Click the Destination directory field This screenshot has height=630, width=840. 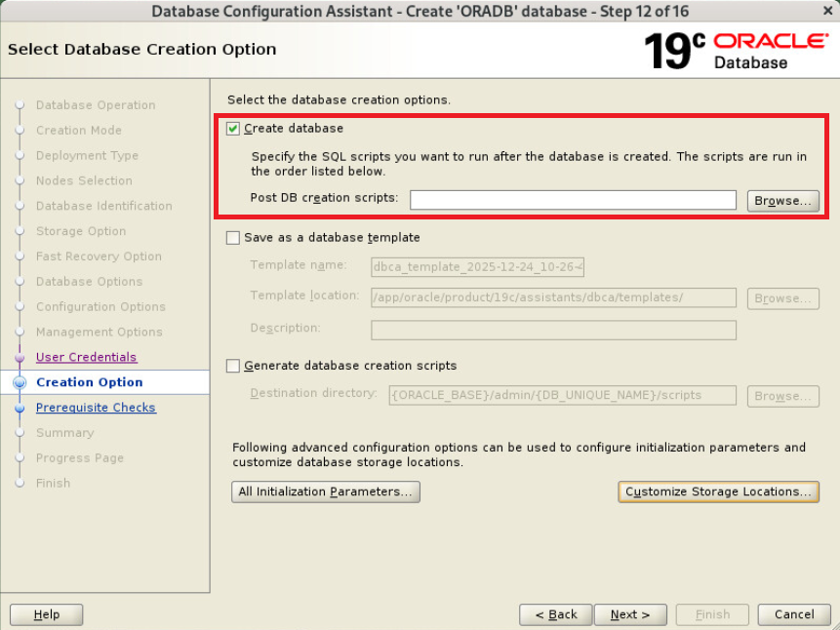[562, 395]
